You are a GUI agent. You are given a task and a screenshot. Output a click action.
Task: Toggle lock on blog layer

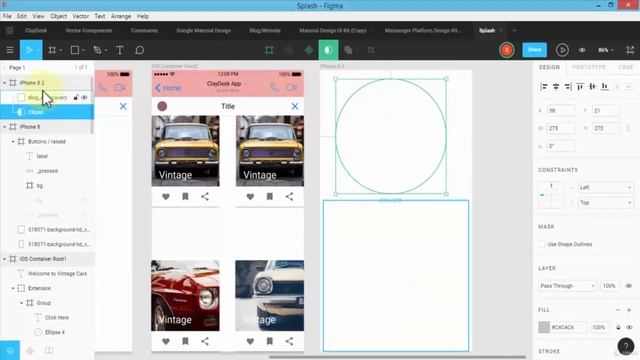[x=76, y=98]
